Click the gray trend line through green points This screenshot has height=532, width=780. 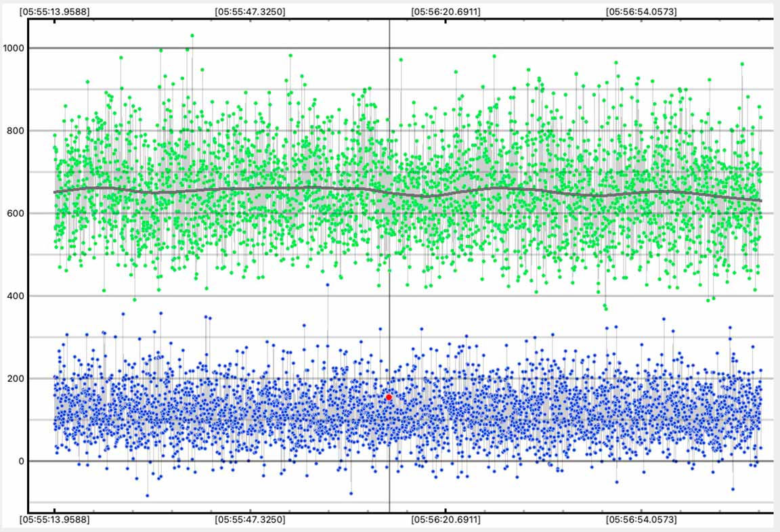271,188
